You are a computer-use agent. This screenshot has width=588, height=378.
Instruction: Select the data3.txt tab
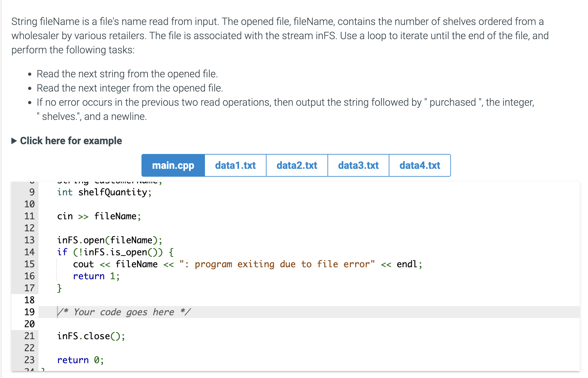(x=358, y=165)
